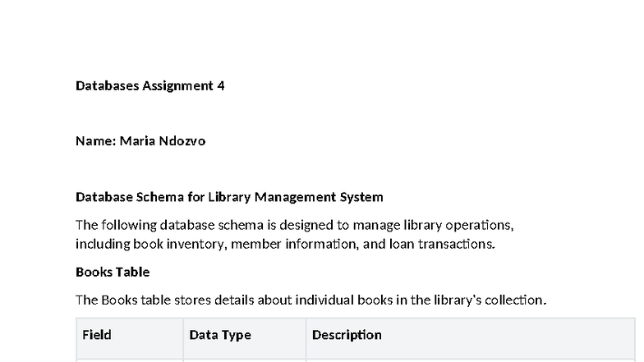Screen dimensions: 644x362
Task: Click the number "4" in the title
Action: [221, 85]
